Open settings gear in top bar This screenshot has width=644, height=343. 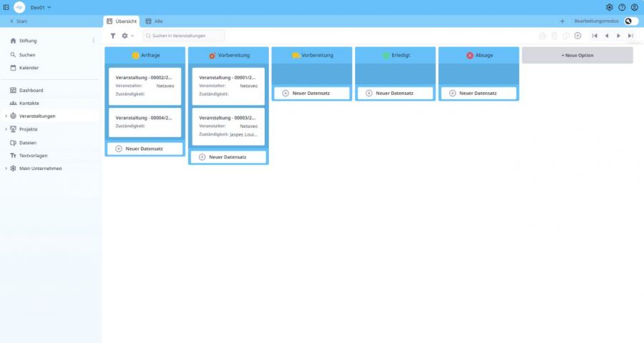click(x=609, y=7)
